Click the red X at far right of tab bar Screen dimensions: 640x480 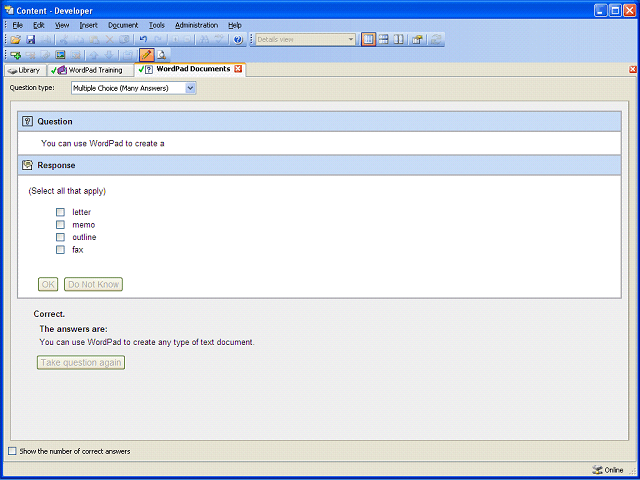pos(633,69)
